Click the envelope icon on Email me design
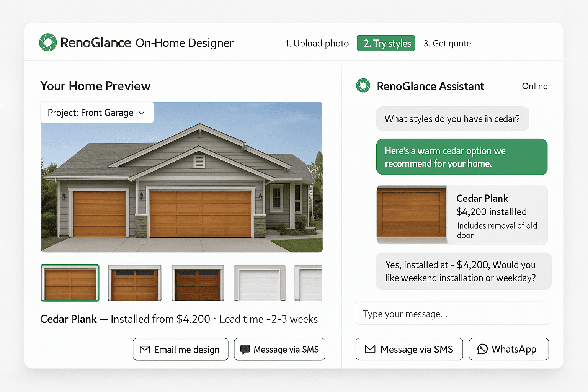588x392 pixels. point(145,349)
